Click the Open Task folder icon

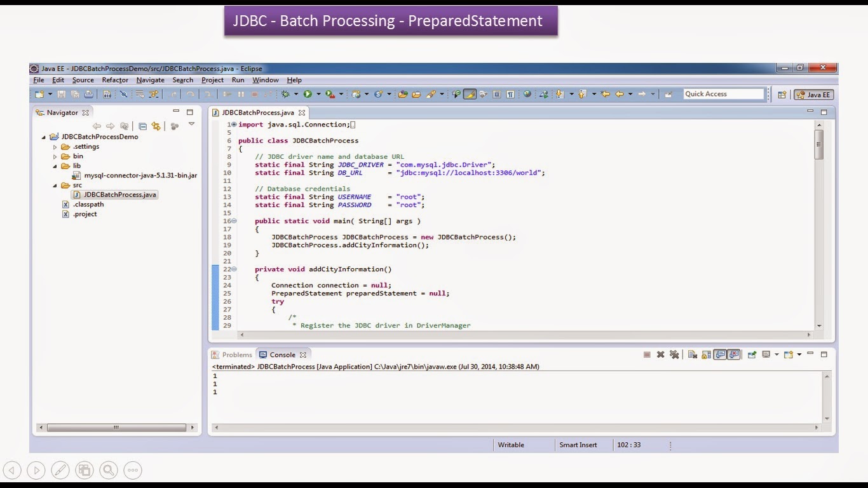(x=416, y=94)
